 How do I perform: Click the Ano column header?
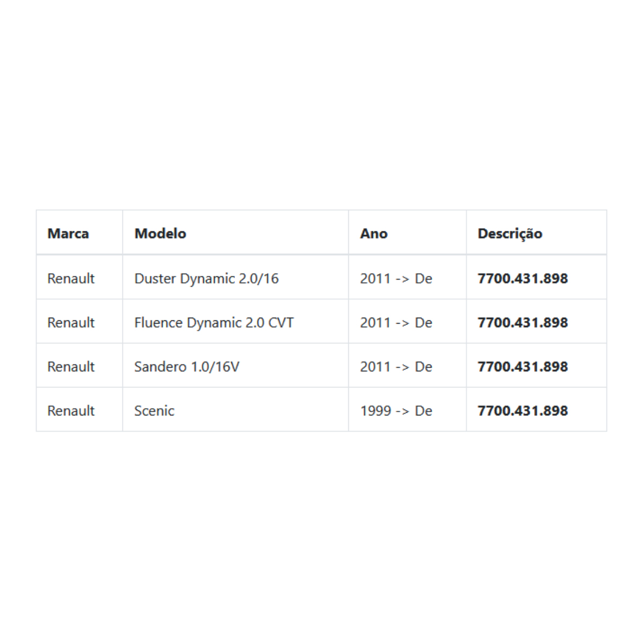[407, 233]
